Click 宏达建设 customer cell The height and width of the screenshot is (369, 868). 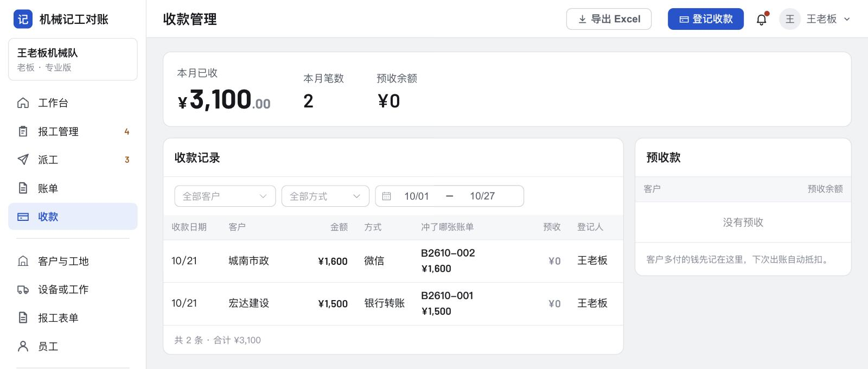coord(248,303)
